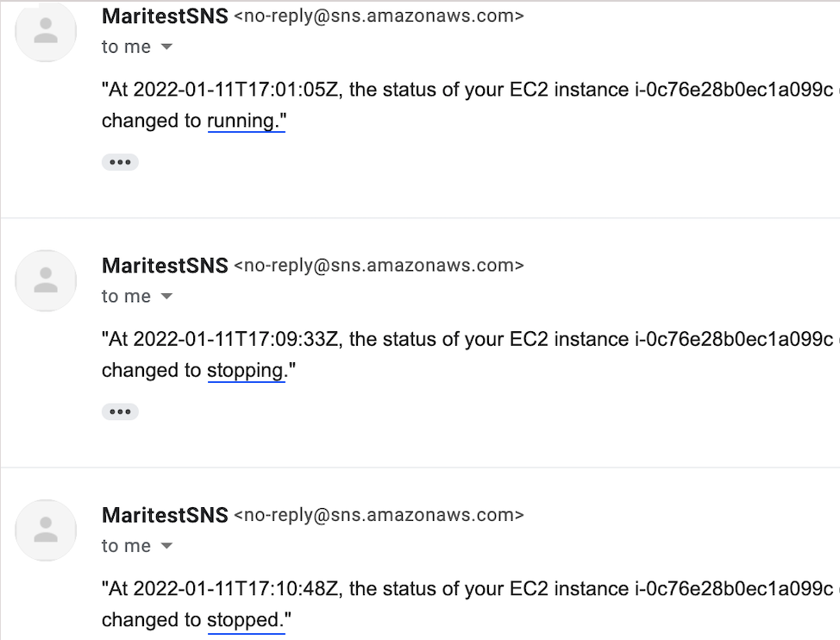Click the sender avatar on the stopped-status email
840x640 pixels.
click(46, 530)
